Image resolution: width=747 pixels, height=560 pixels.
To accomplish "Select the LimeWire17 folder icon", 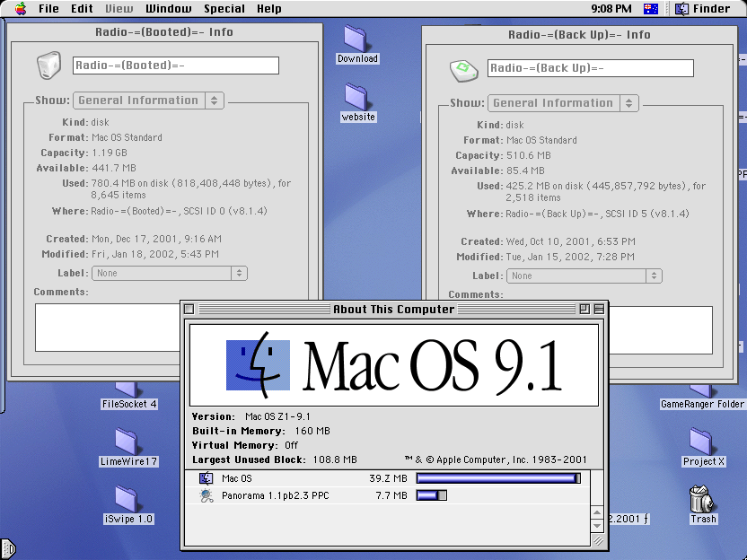I will click(x=127, y=441).
